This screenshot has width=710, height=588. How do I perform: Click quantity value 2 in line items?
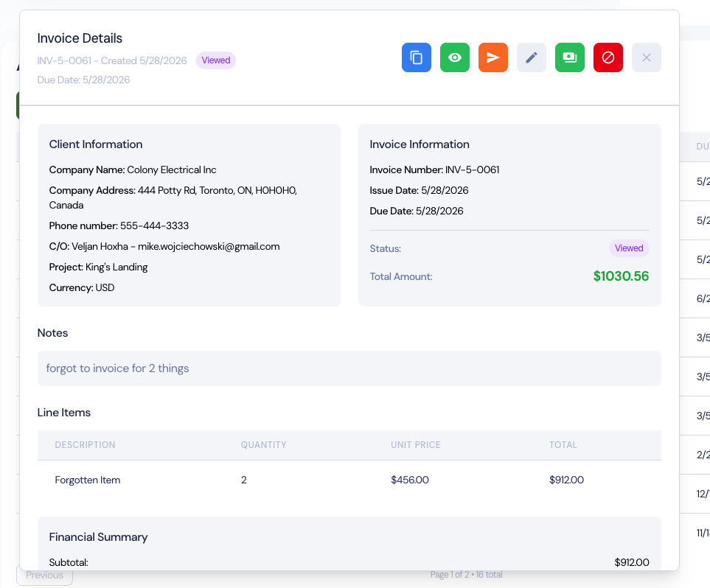243,480
